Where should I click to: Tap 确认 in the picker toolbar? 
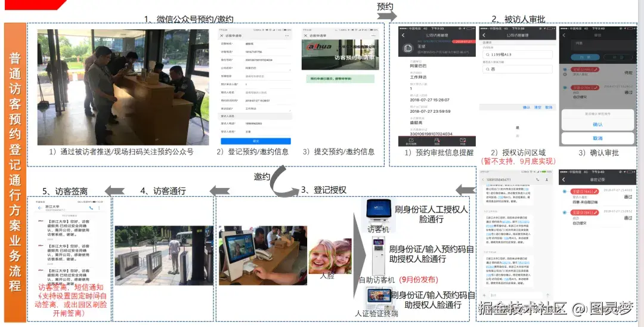pos(526,107)
